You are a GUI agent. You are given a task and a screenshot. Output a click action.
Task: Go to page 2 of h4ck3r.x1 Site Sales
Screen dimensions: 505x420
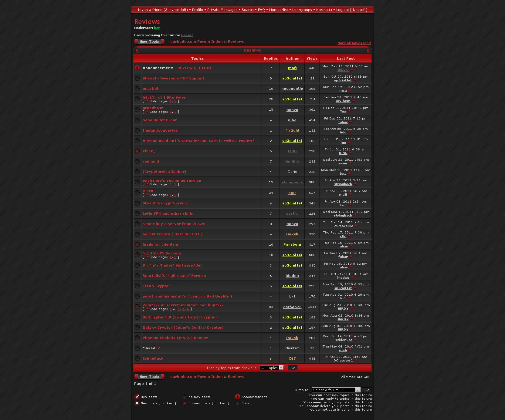point(175,101)
